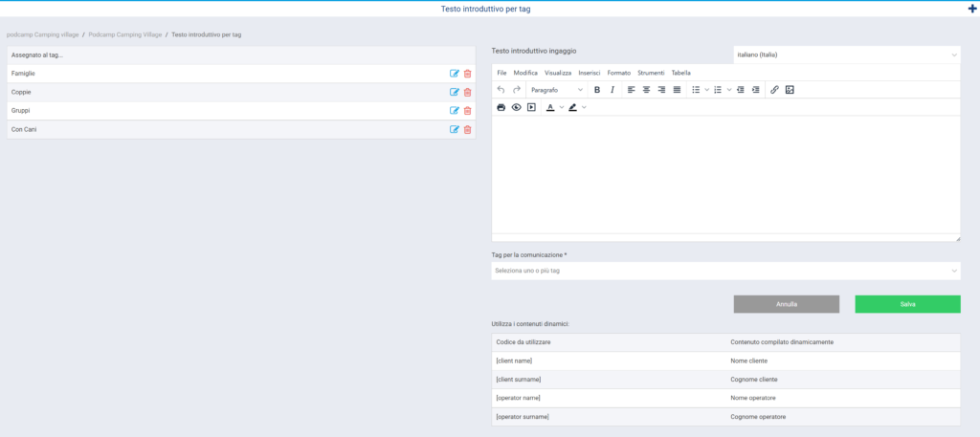Toggle the editor preview eye icon
The image size is (980, 437).
516,107
